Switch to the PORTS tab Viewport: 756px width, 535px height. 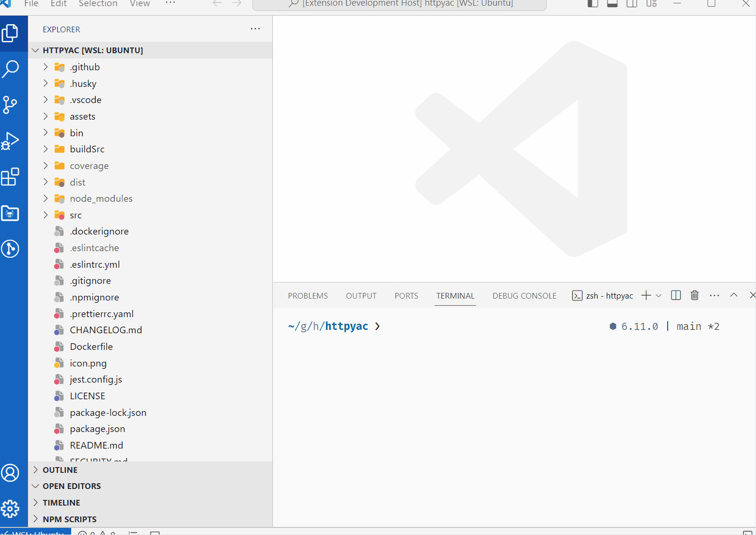pos(407,296)
